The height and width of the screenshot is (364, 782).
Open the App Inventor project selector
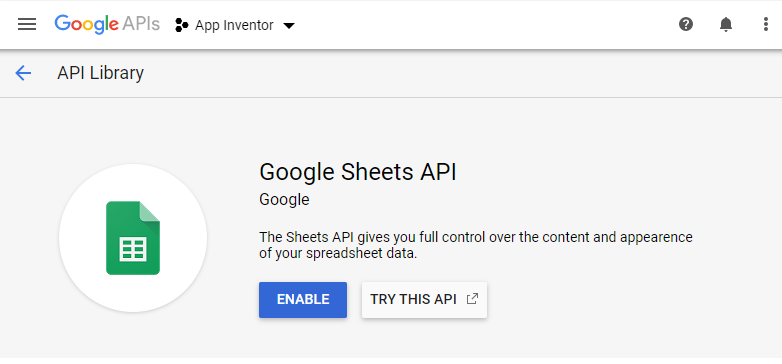click(235, 25)
